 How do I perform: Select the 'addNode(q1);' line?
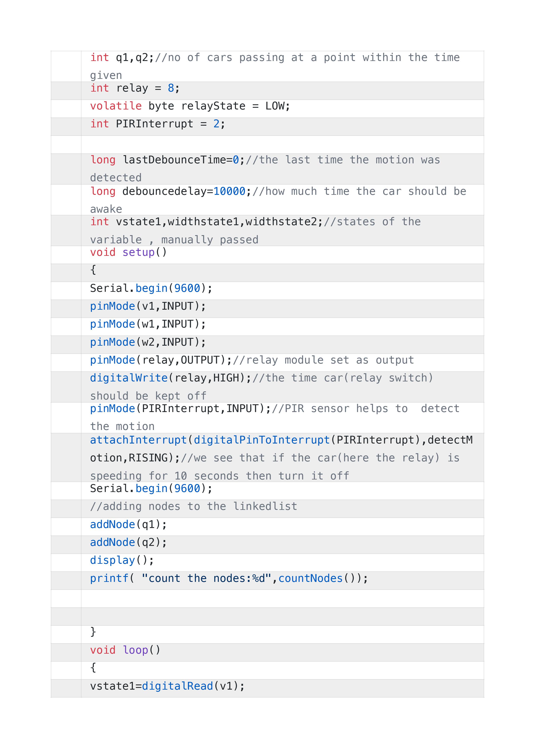pos(129,525)
